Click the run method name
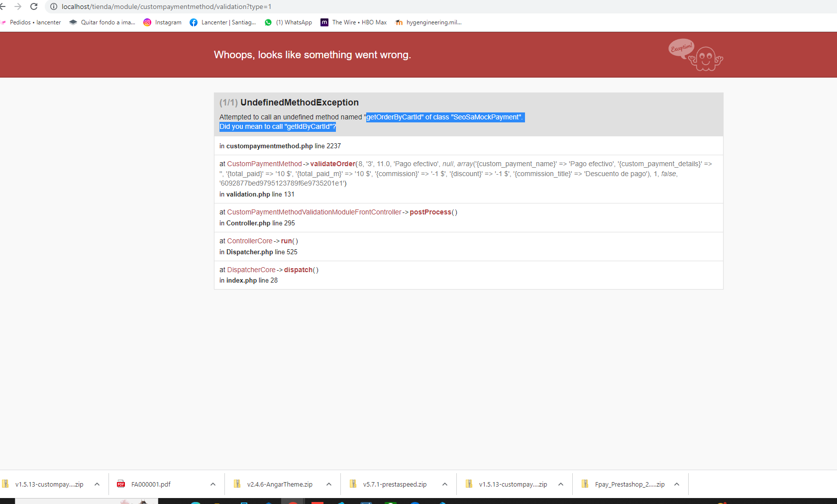837x504 pixels. (287, 241)
